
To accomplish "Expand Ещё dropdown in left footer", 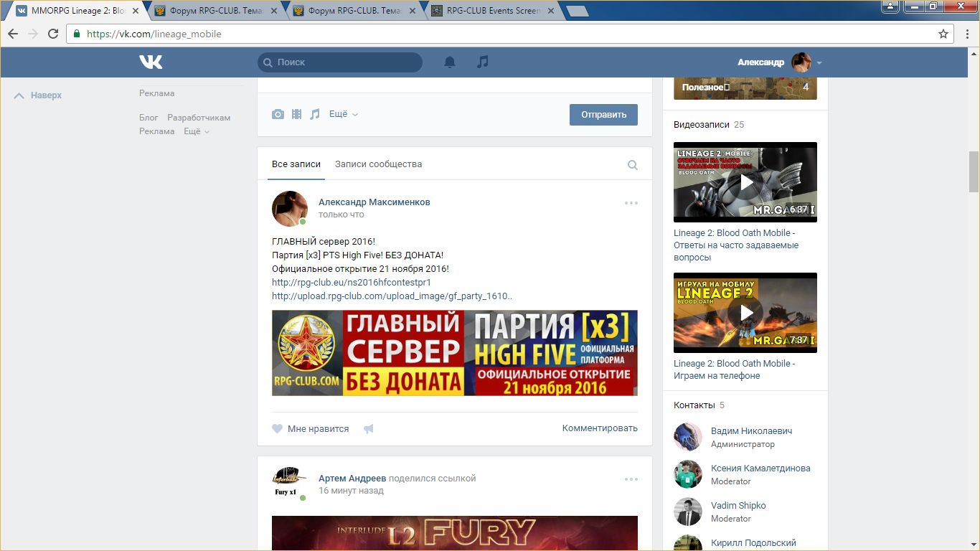I will point(197,131).
